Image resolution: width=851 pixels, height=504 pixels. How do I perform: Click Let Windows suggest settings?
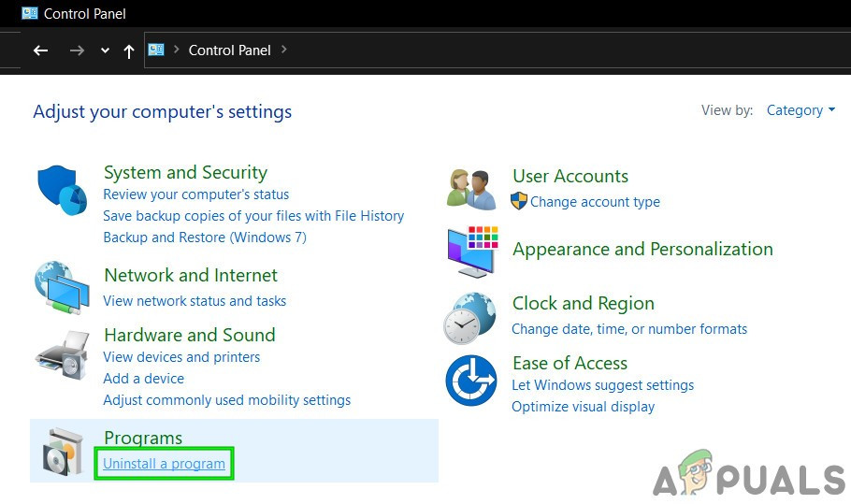[602, 385]
